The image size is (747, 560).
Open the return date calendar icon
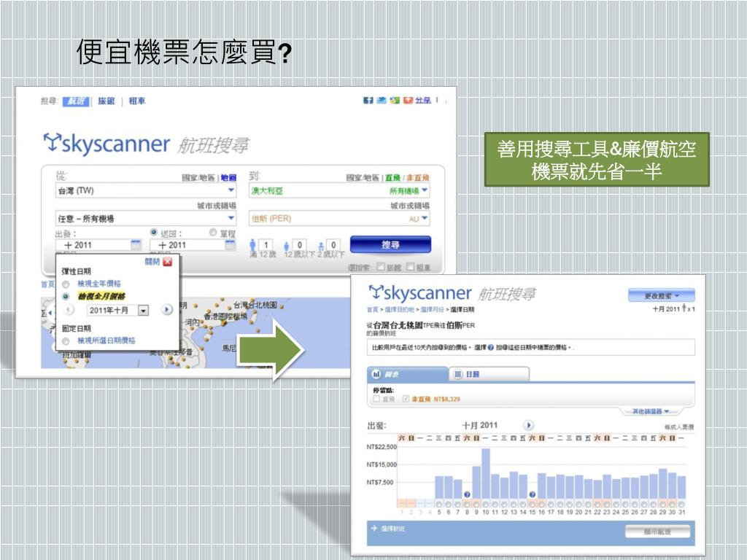230,245
